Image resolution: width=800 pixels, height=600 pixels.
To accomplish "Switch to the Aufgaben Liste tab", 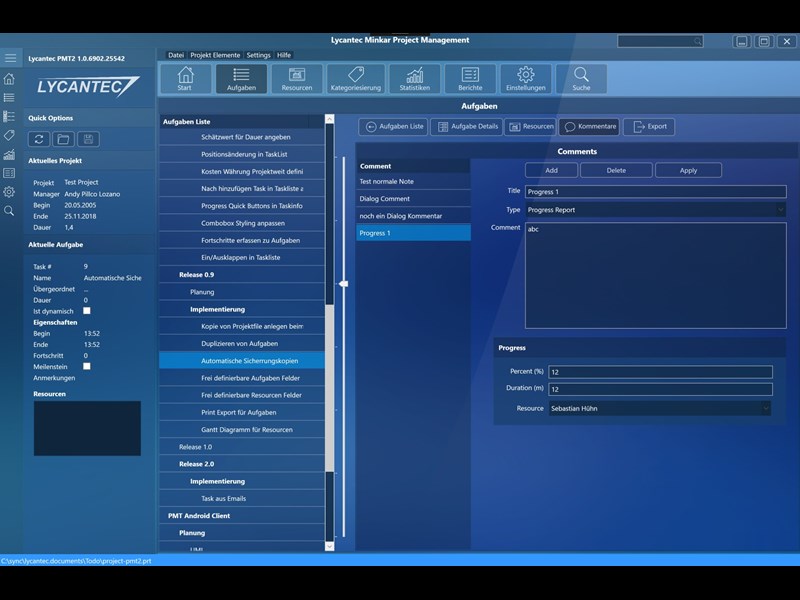I will 393,127.
